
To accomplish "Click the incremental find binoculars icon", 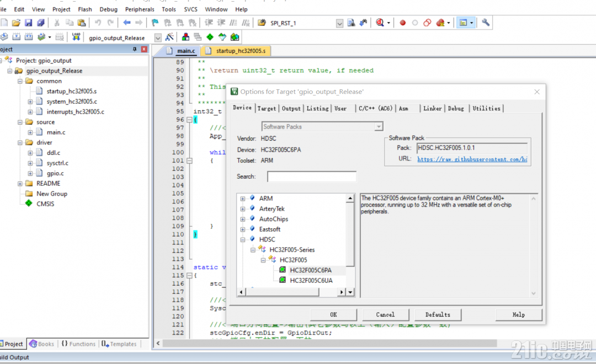I will point(363,23).
